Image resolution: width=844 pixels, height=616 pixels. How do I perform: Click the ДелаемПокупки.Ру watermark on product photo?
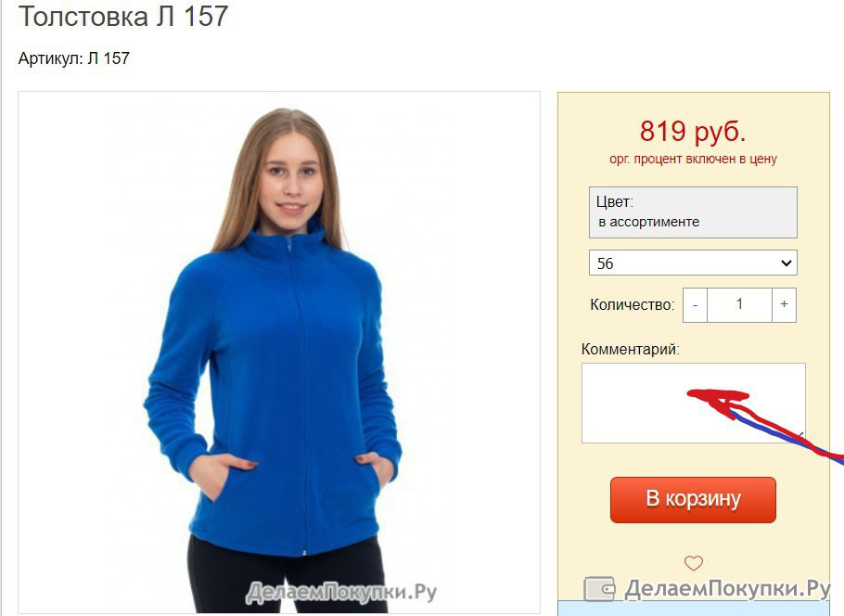coord(341,593)
